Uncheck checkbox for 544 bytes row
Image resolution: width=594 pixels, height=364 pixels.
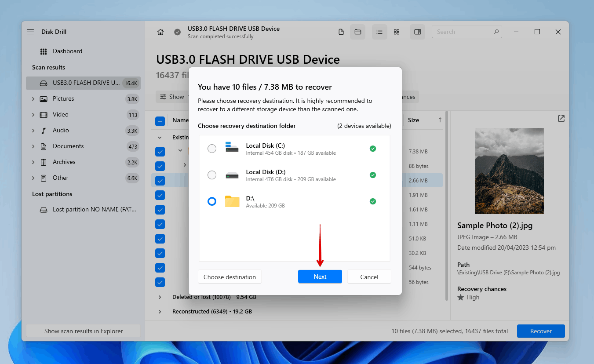click(x=160, y=268)
